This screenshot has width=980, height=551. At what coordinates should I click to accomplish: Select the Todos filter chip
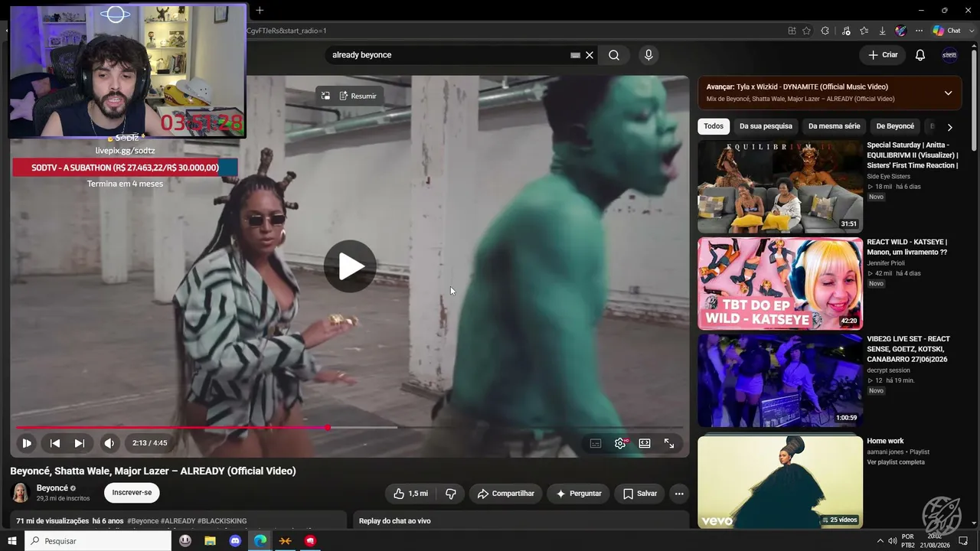click(714, 126)
